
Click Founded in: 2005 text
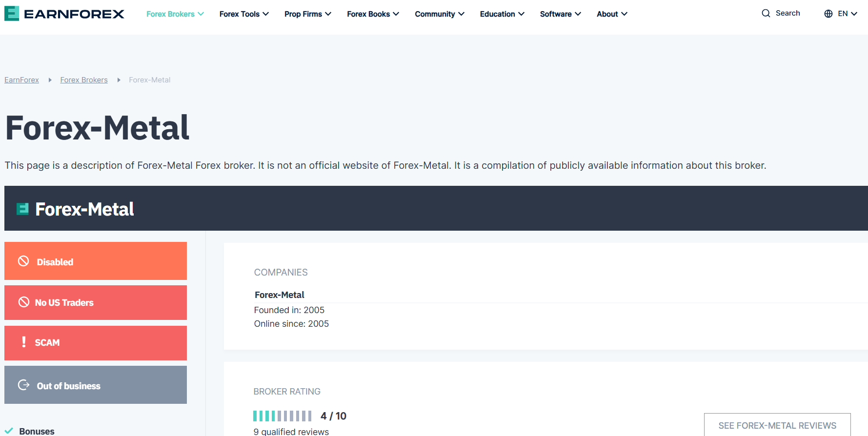289,310
